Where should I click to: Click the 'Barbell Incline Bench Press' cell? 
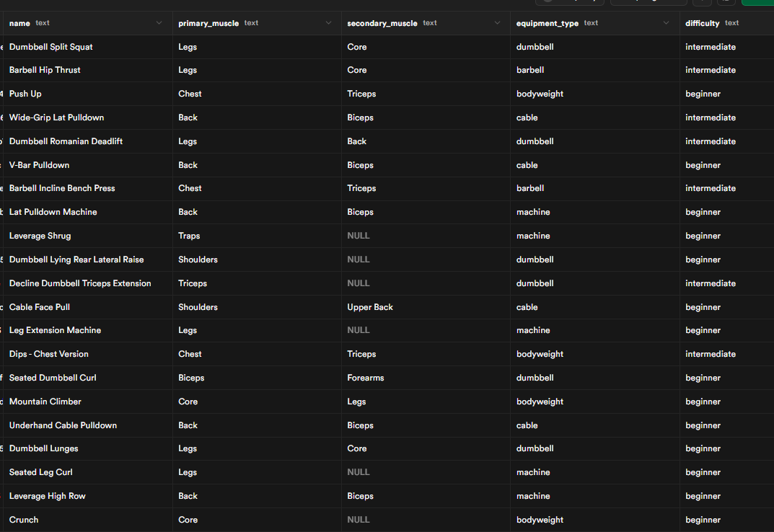point(88,188)
